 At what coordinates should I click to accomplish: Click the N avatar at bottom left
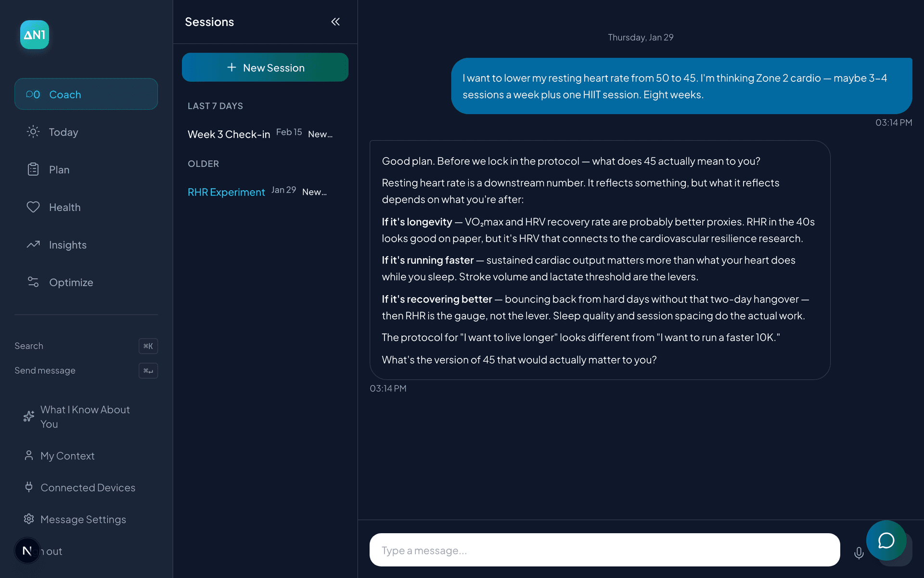(x=27, y=551)
